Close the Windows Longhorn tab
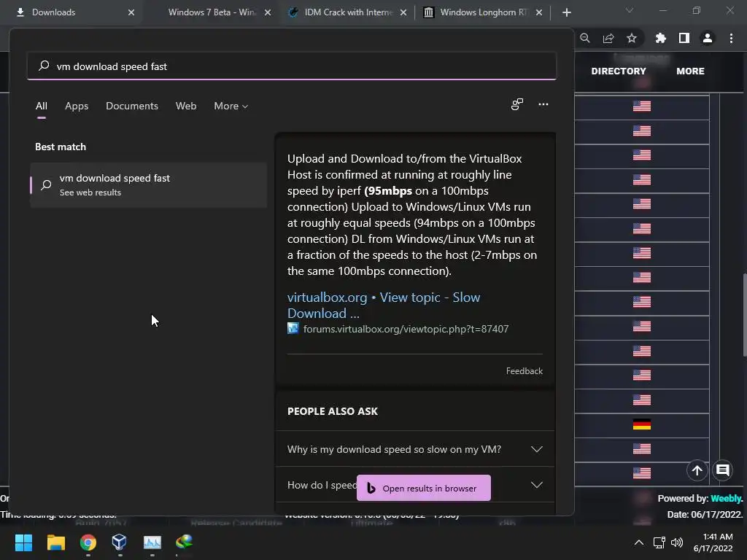The image size is (747, 560). tap(539, 12)
